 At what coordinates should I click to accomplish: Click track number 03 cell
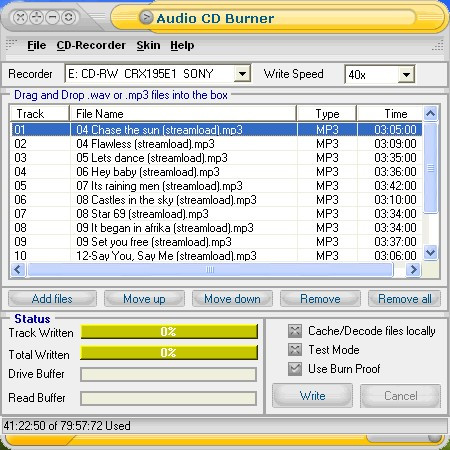(x=20, y=158)
